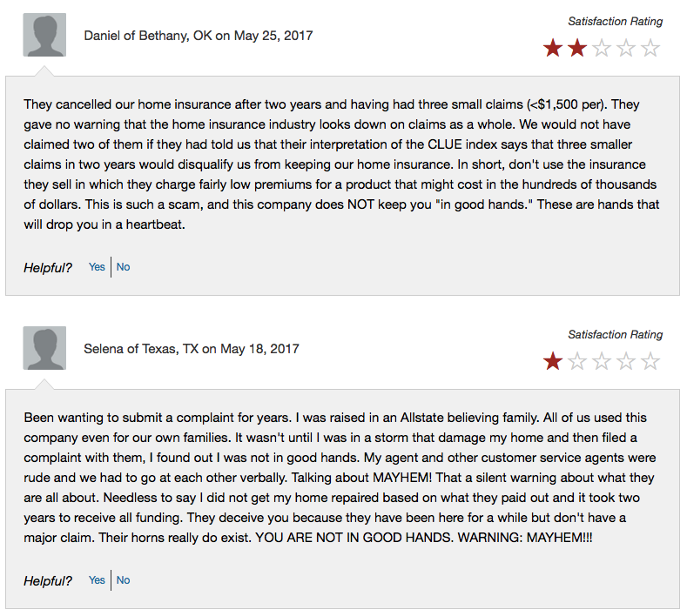The width and height of the screenshot is (687, 616).
Task: Click third star in Daniel's rating
Action: (601, 48)
